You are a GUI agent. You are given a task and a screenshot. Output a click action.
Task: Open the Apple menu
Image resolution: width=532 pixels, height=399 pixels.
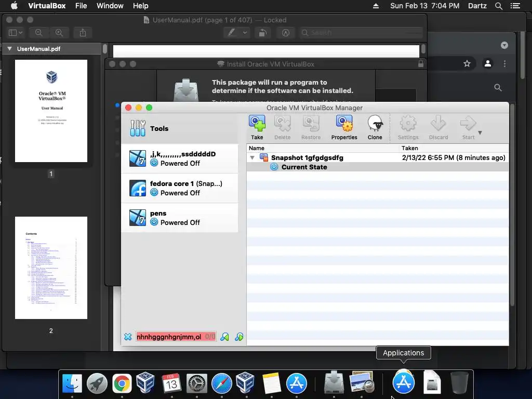point(14,5)
